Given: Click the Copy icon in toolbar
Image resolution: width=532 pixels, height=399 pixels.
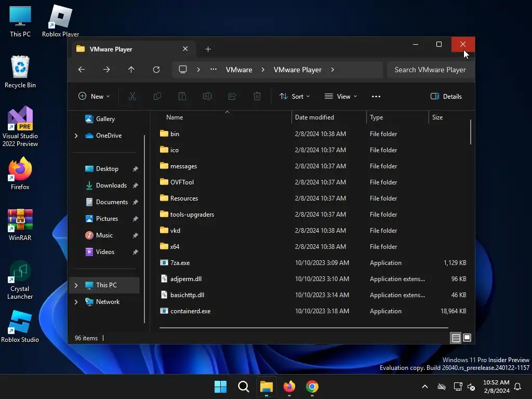Looking at the screenshot, I should coord(157,96).
